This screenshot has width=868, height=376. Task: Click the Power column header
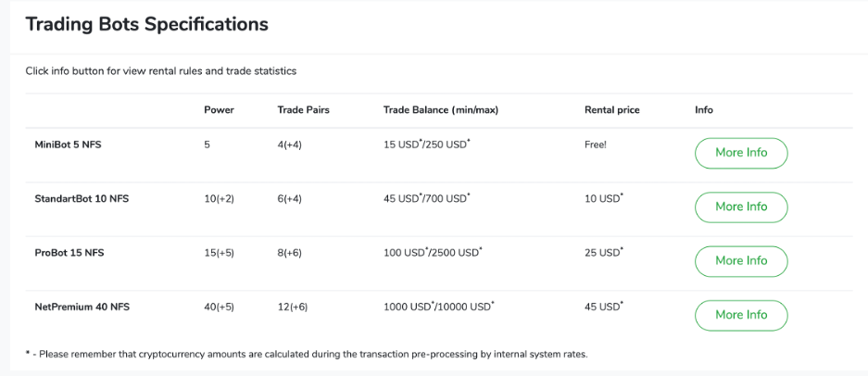219,110
